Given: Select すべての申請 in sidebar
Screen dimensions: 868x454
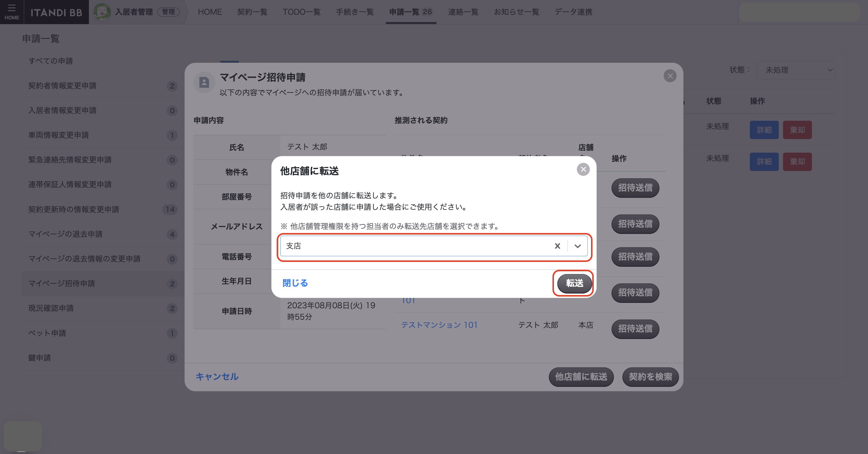Looking at the screenshot, I should pos(103,61).
